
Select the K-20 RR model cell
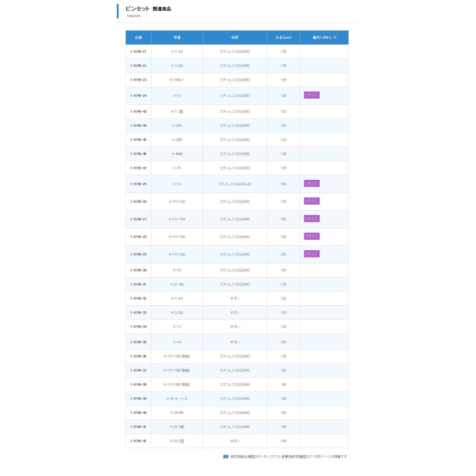177,413
